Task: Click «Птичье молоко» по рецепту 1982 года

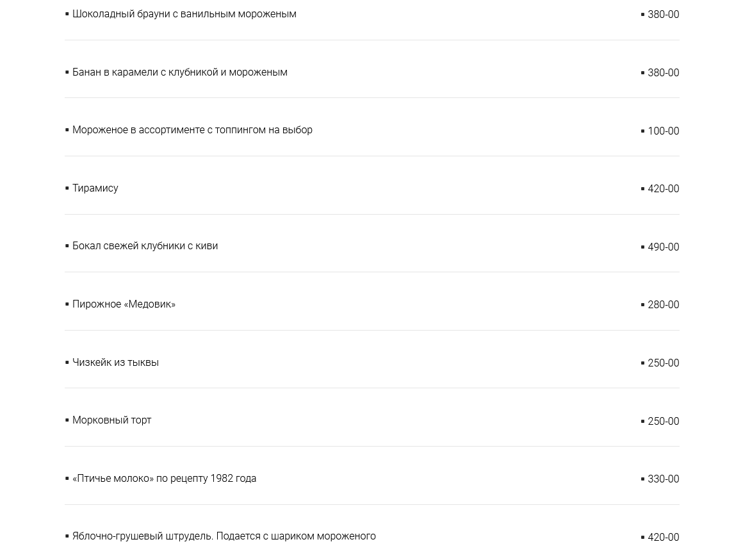Action: click(x=164, y=479)
